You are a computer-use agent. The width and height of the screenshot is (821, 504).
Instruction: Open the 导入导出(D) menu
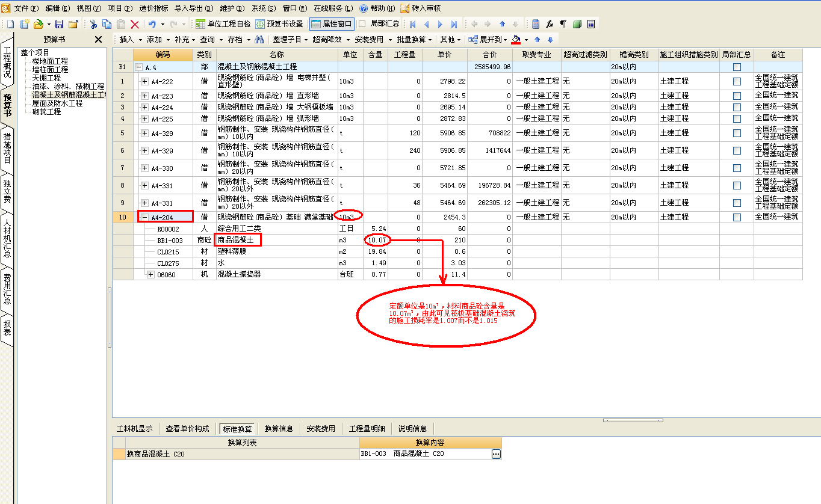tap(194, 8)
